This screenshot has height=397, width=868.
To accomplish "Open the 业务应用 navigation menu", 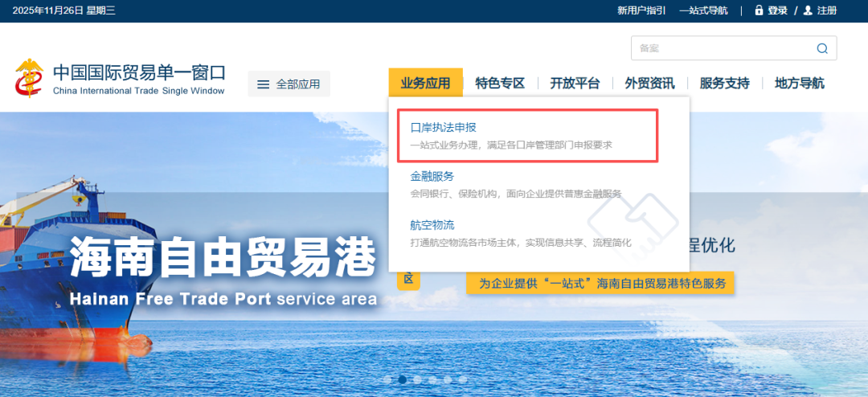I will 425,83.
